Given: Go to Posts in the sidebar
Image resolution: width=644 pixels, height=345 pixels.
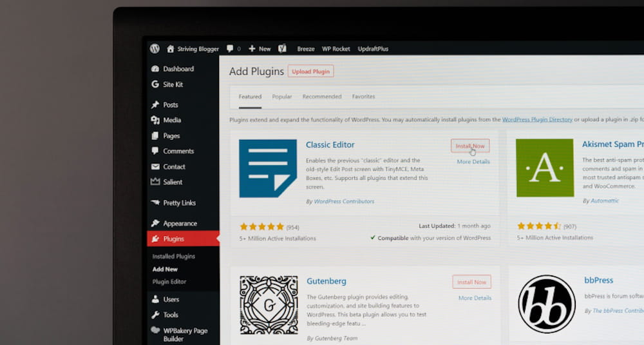Looking at the screenshot, I should [x=170, y=104].
